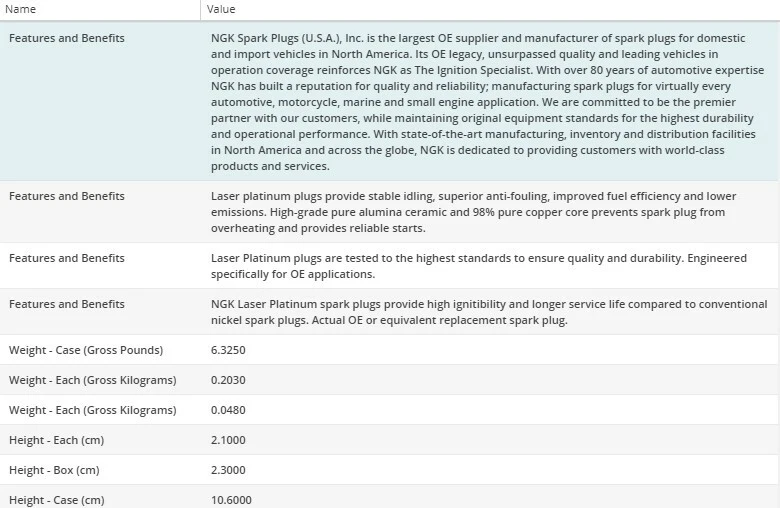The image size is (780, 508).
Task: Click the 0.2030 kilograms value
Action: [x=229, y=380]
